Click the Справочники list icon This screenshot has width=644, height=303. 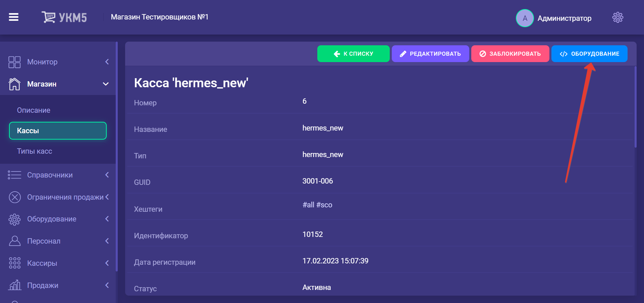[x=14, y=175]
